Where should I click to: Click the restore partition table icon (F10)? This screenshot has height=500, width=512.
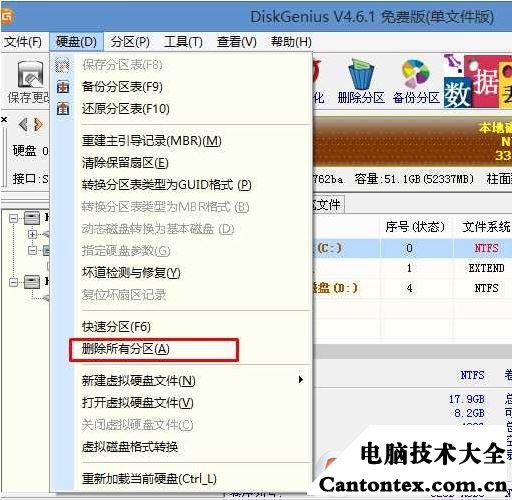[x=63, y=109]
